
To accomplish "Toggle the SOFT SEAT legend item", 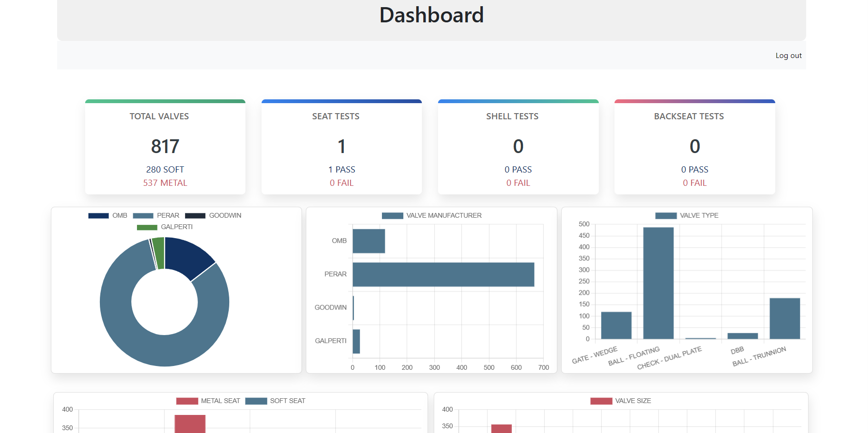I will click(x=275, y=401).
